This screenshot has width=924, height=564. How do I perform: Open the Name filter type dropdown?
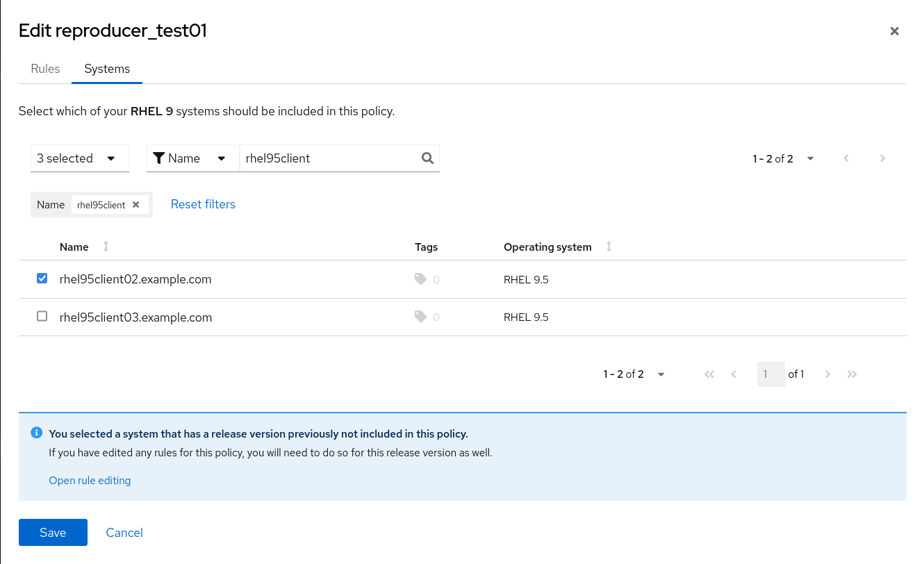point(189,158)
